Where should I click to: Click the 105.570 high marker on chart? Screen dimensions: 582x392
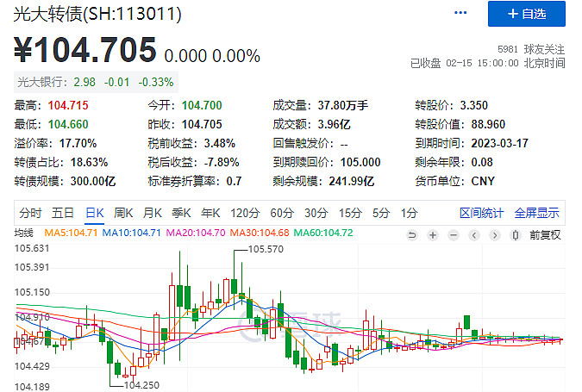[x=266, y=249]
